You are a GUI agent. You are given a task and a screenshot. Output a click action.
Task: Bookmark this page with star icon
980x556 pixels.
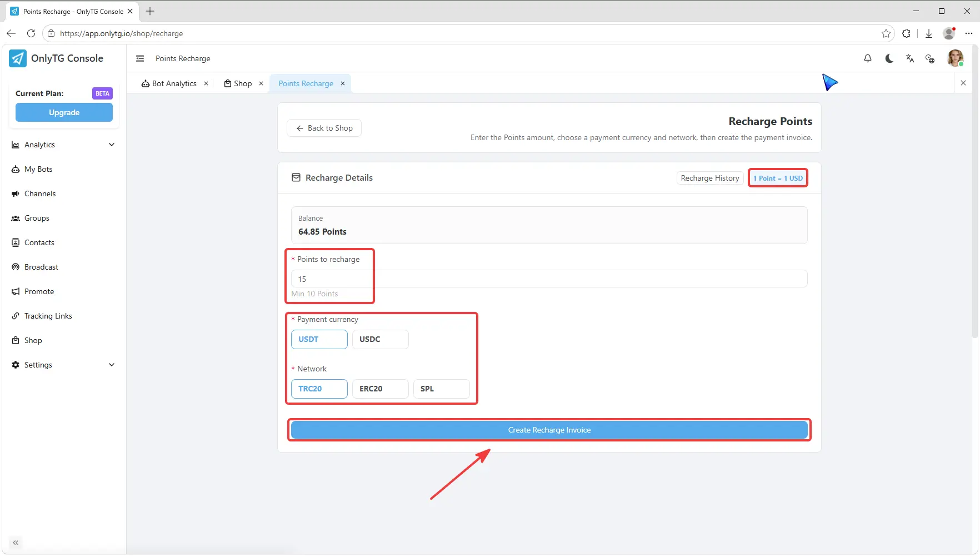886,33
